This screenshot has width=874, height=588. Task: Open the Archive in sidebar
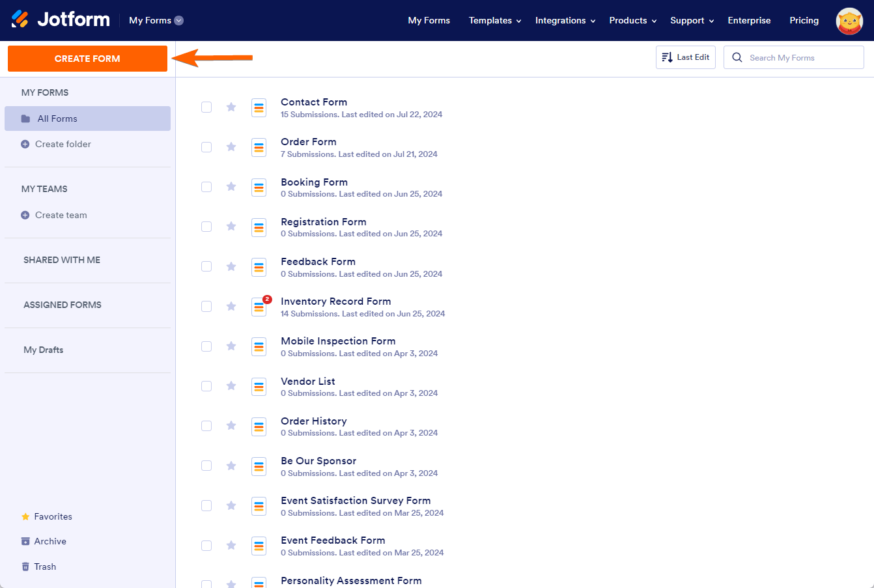coord(44,541)
